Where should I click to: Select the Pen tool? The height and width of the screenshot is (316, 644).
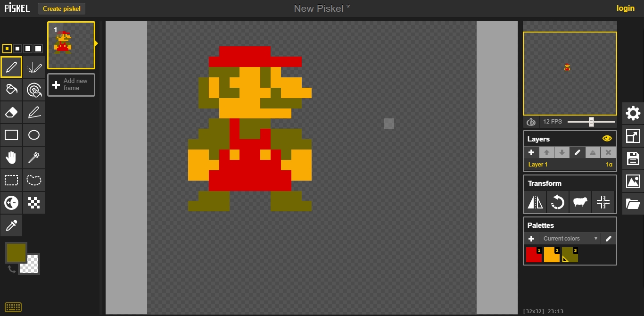pos(11,67)
